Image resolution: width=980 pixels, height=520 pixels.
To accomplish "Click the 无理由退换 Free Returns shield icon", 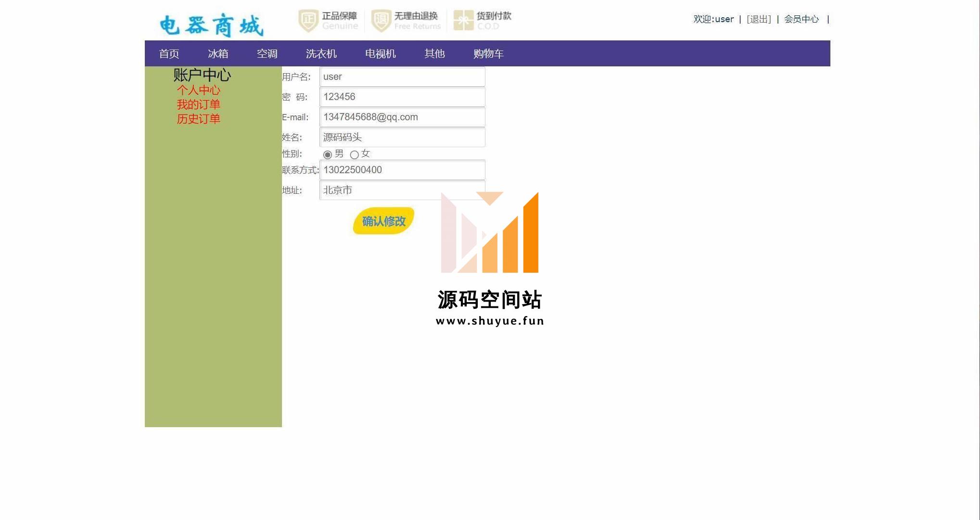I will click(381, 21).
